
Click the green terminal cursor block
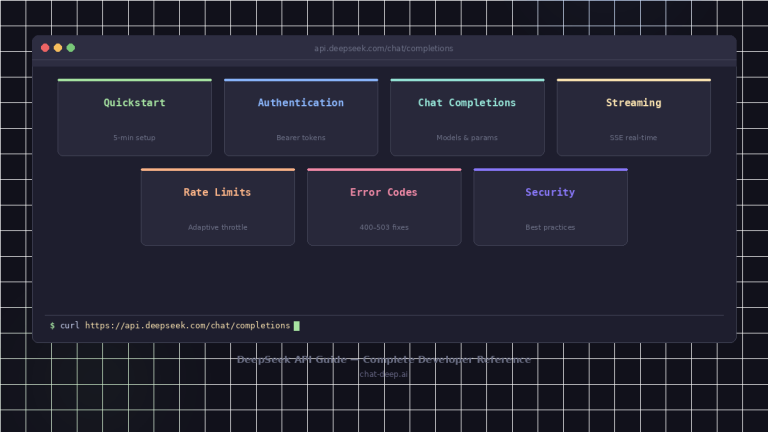tap(296, 326)
